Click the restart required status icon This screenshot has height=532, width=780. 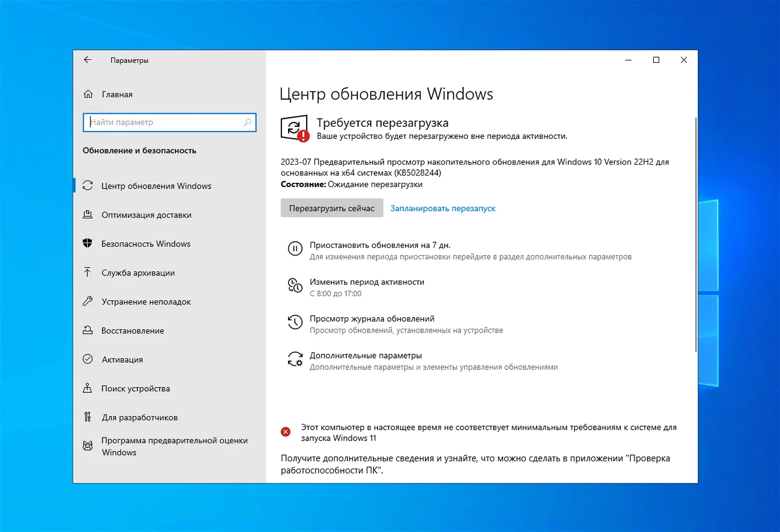pyautogui.click(x=295, y=129)
